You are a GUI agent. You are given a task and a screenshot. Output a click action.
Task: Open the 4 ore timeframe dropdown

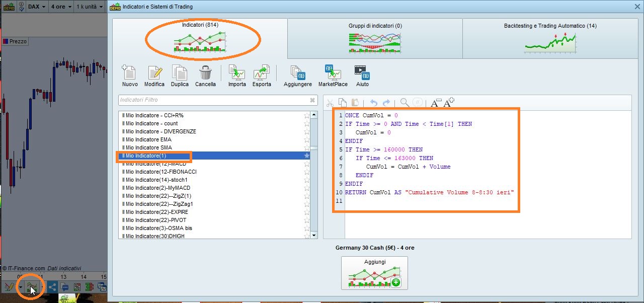point(61,7)
